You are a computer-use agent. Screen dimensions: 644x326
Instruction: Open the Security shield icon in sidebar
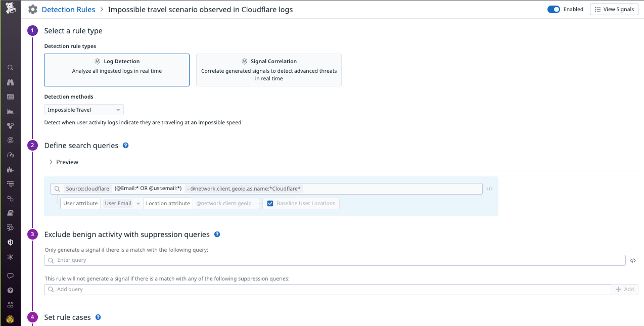coord(10,243)
